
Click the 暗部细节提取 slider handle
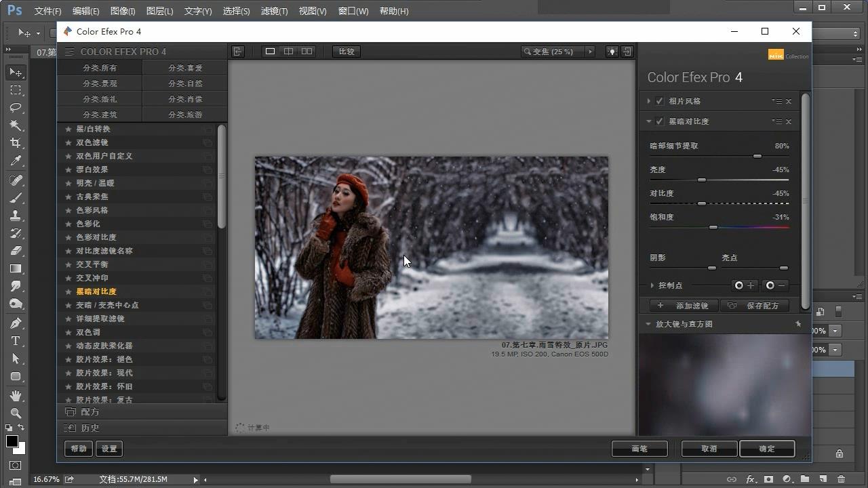point(757,156)
